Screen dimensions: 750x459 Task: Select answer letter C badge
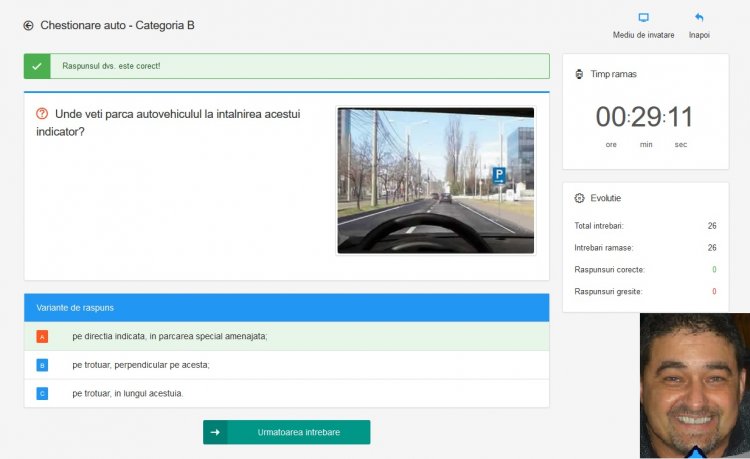pyautogui.click(x=42, y=393)
